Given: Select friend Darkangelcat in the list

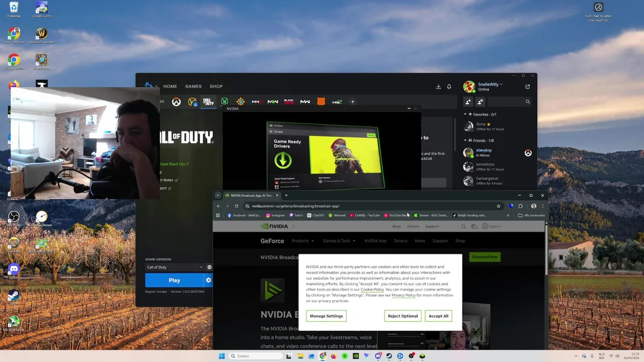Looking at the screenshot, I should (498, 180).
